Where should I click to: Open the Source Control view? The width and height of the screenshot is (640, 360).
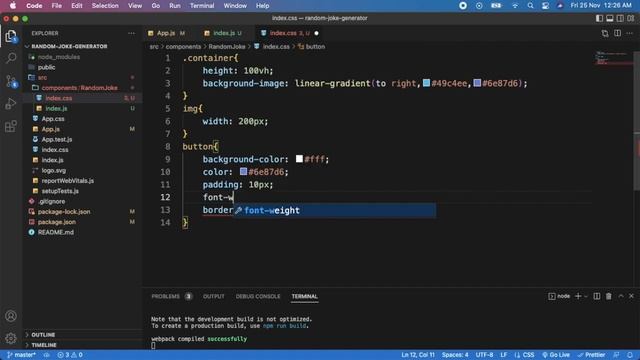11,81
